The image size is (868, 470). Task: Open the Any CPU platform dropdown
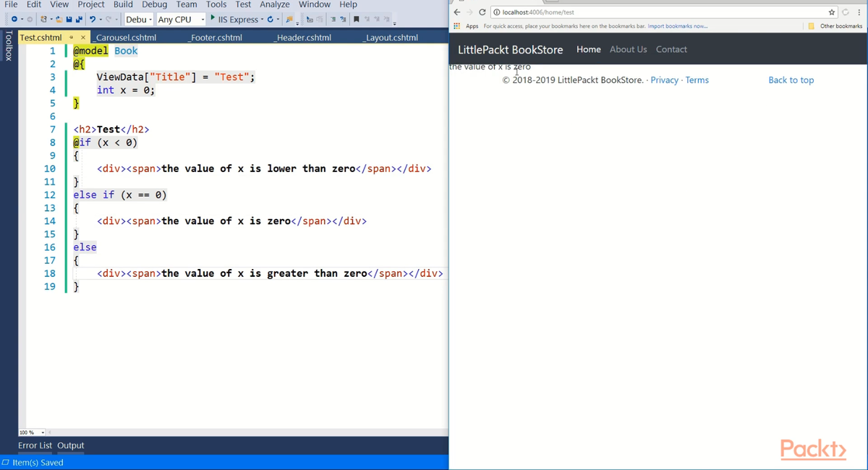[181, 20]
